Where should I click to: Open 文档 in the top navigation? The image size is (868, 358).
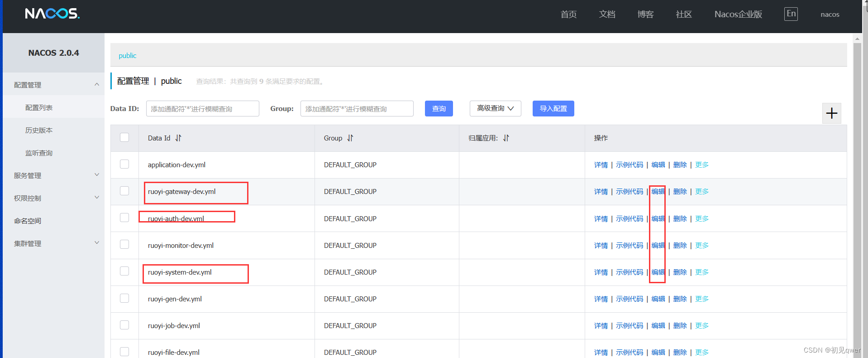607,15
